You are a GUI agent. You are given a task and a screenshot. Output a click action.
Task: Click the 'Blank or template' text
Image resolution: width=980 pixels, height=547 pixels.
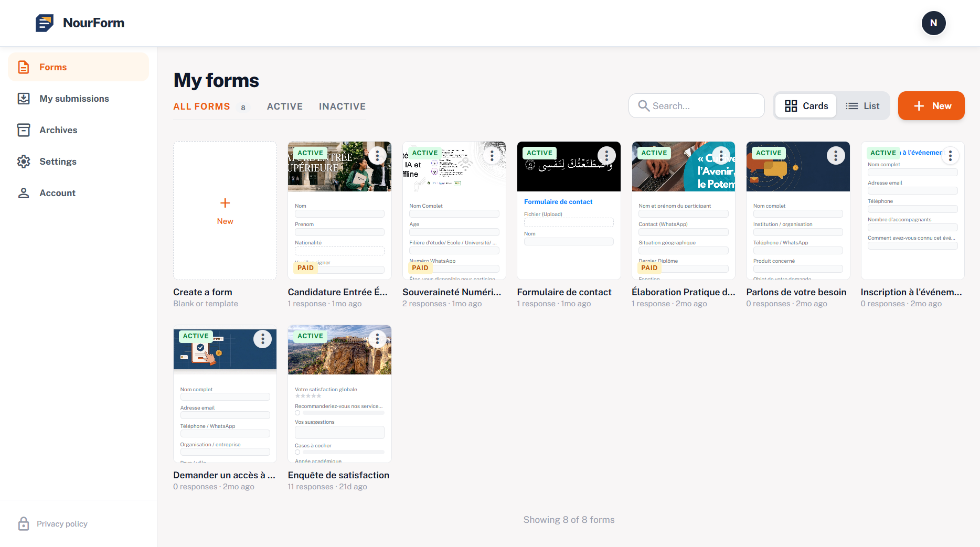pos(206,304)
